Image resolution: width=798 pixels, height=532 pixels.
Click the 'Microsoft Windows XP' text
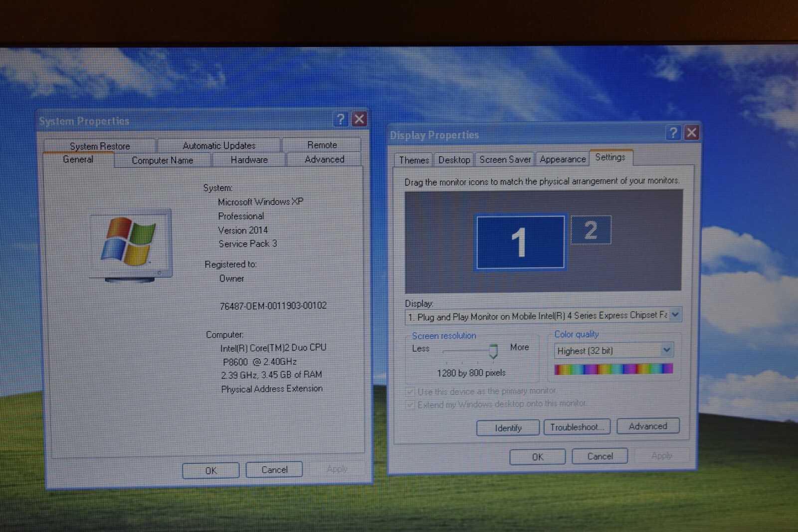coord(260,201)
